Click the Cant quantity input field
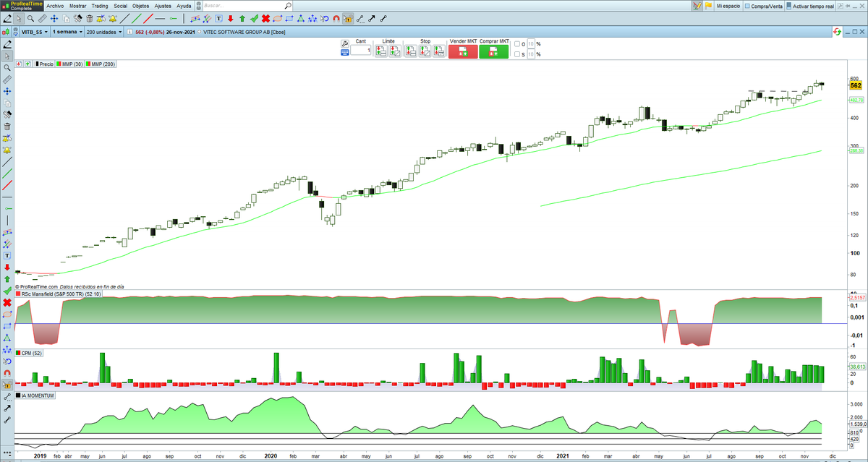 pyautogui.click(x=361, y=51)
